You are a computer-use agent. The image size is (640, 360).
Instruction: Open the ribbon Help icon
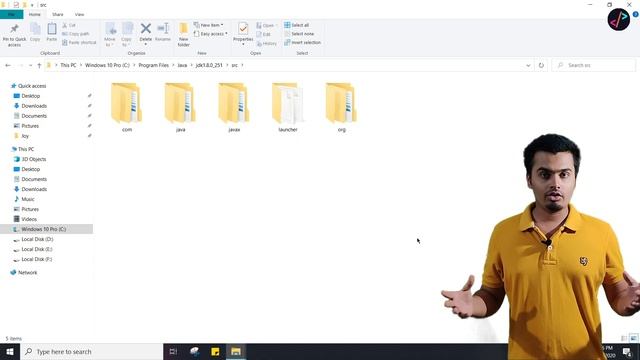pyautogui.click(x=636, y=14)
